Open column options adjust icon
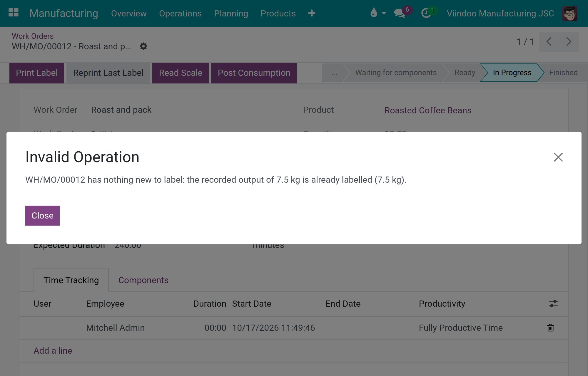The width and height of the screenshot is (588, 376). 553,303
